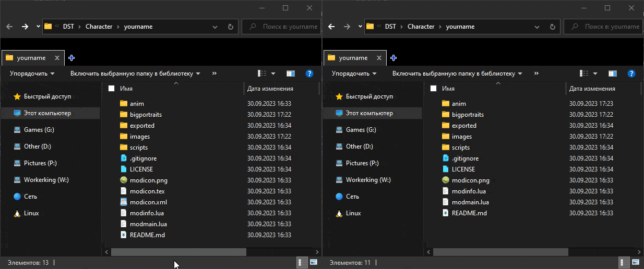Select the yourname tab in the left window
This screenshot has height=269, width=644.
point(31,58)
